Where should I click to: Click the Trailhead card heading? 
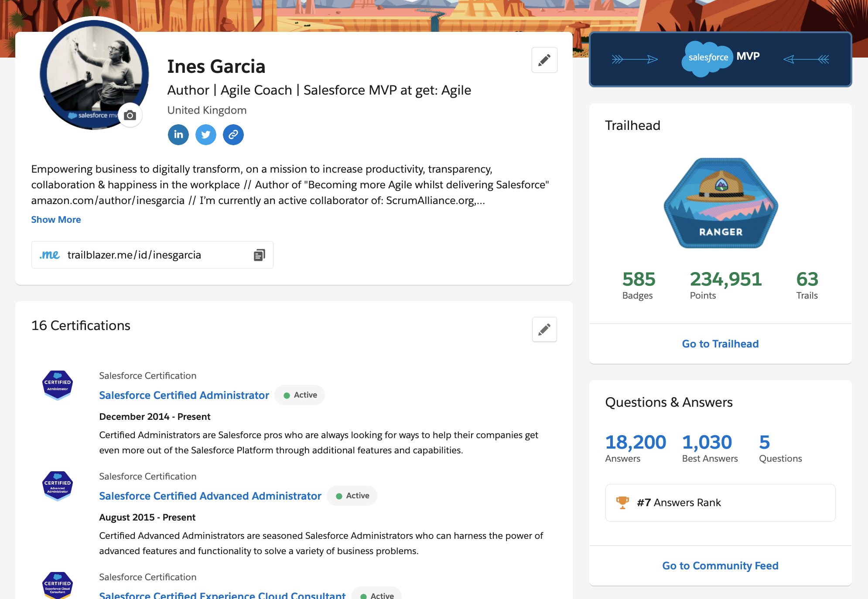(633, 126)
